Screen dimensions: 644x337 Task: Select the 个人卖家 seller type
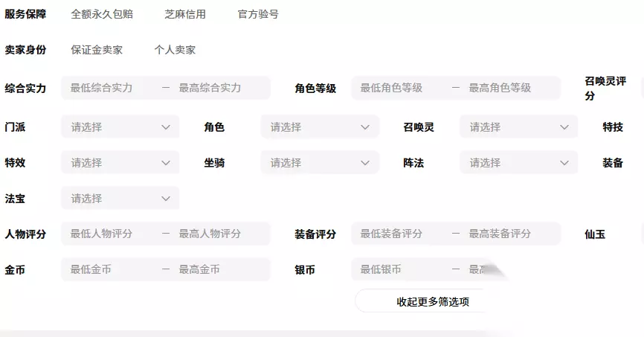point(175,50)
